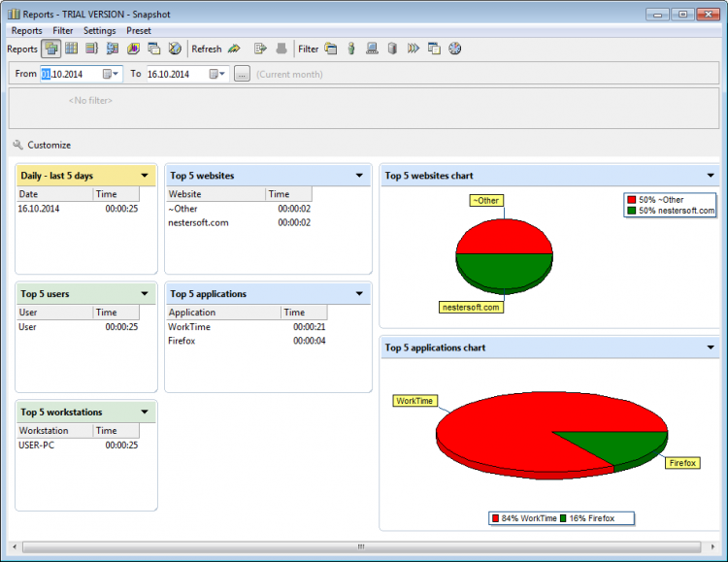Open the Settings menu

[99, 31]
